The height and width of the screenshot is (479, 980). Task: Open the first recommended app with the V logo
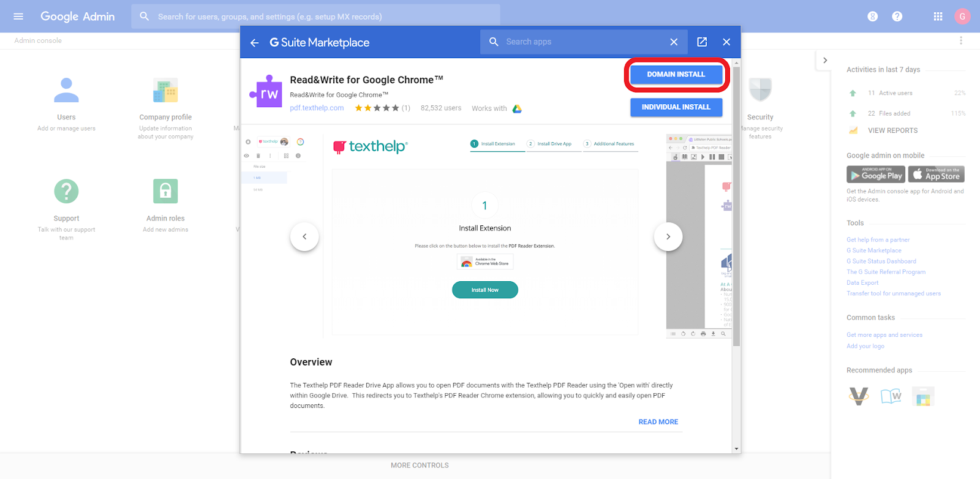pos(859,396)
